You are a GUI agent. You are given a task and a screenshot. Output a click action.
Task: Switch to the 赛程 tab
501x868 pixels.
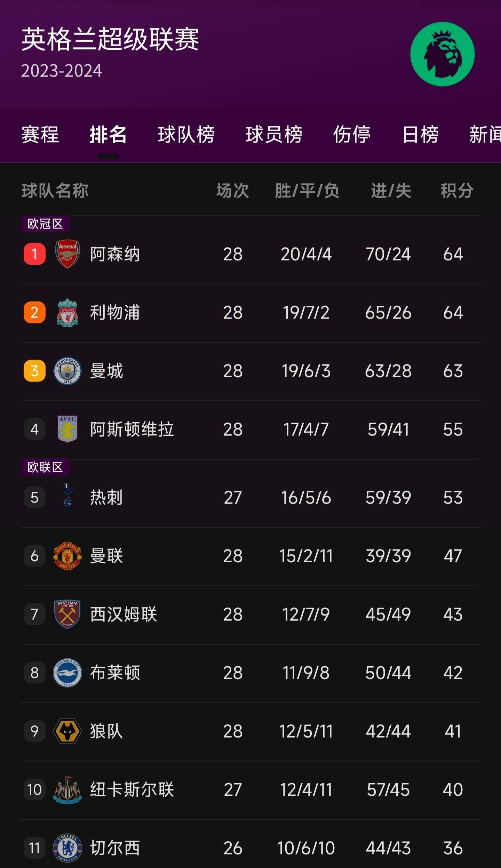(41, 136)
